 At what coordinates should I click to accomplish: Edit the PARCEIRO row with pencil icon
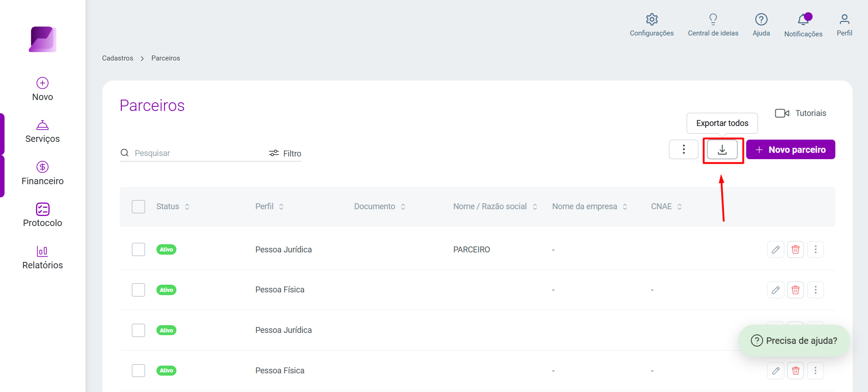(x=776, y=250)
